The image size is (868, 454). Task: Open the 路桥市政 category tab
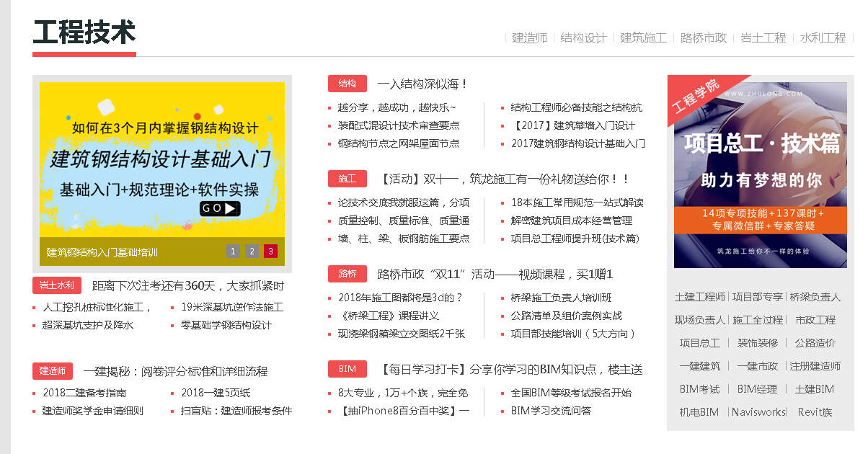click(704, 38)
